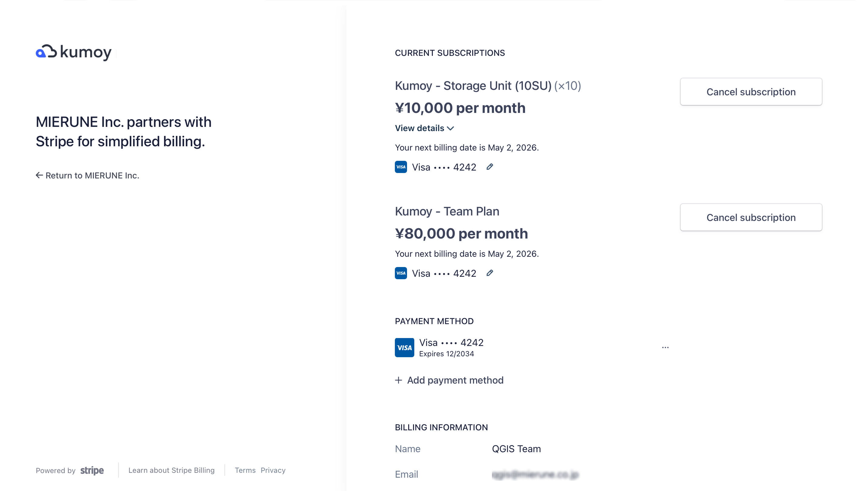The height and width of the screenshot is (491, 868).
Task: Click the back arrow beside Return to MIERUNE
Action: point(39,175)
